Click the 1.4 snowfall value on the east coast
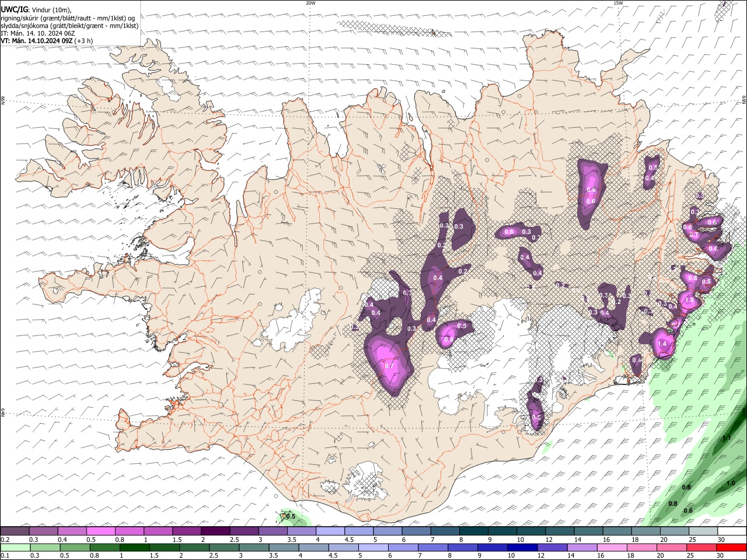Image resolution: width=747 pixels, height=560 pixels. 662,344
